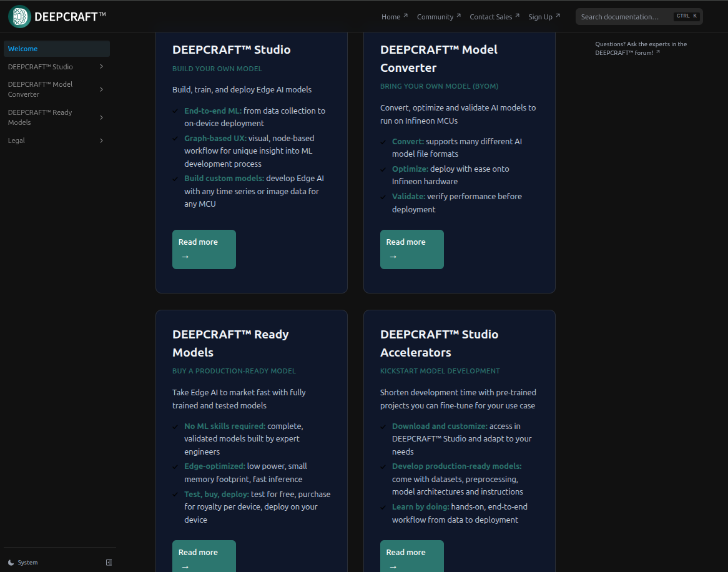This screenshot has height=572, width=728.
Task: Click checkmark icon beside Edge-optimized
Action: click(175, 466)
